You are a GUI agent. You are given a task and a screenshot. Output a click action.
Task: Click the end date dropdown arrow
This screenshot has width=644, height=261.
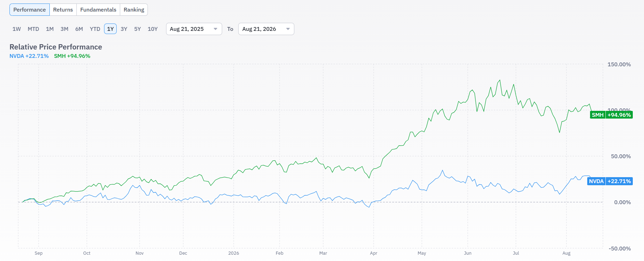(288, 29)
